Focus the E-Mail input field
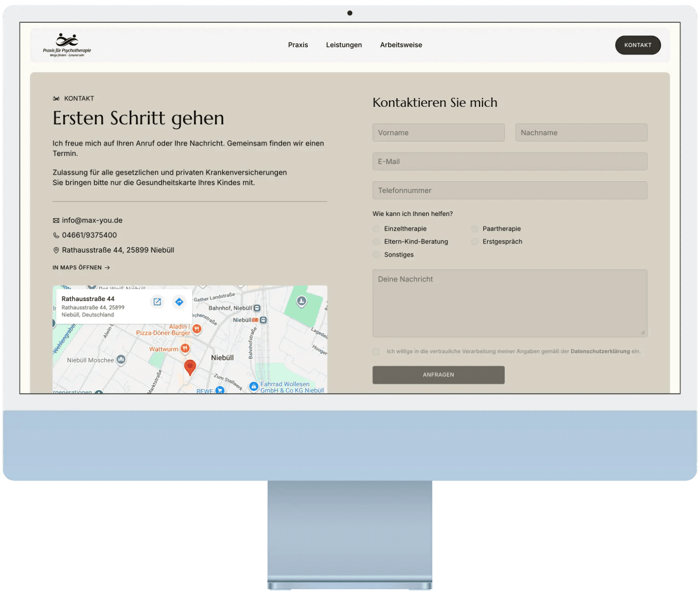 click(510, 161)
